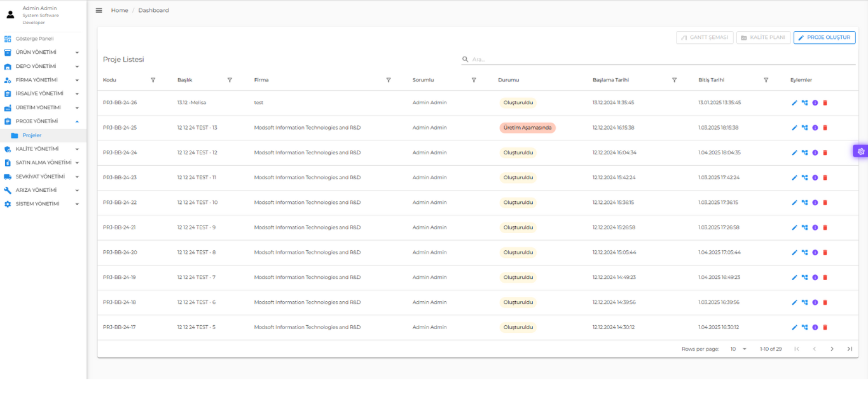The image size is (868, 418).
Task: Edit project PRJ-BB-24-17 with pencil icon
Action: click(x=794, y=328)
